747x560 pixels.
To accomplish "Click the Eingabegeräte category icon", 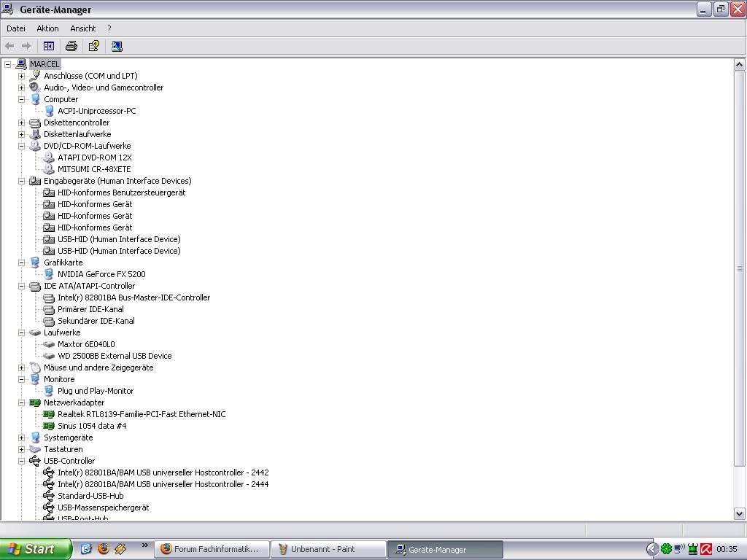I will pyautogui.click(x=35, y=181).
